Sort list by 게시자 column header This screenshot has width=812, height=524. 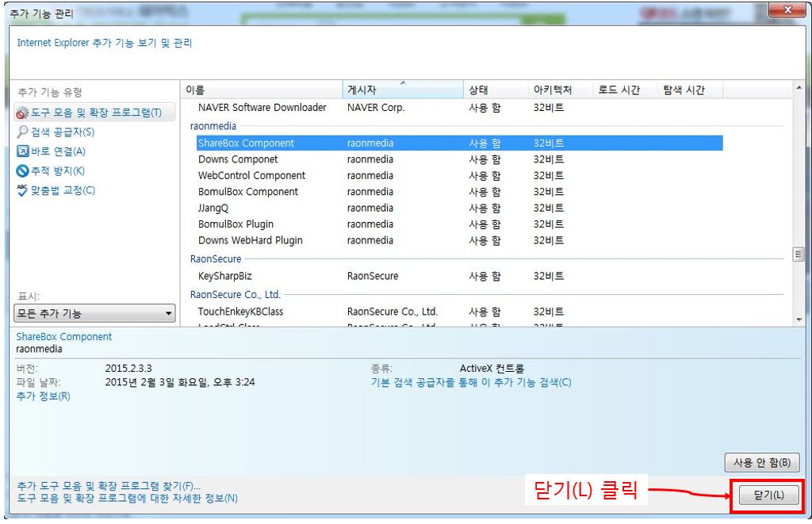coord(403,90)
